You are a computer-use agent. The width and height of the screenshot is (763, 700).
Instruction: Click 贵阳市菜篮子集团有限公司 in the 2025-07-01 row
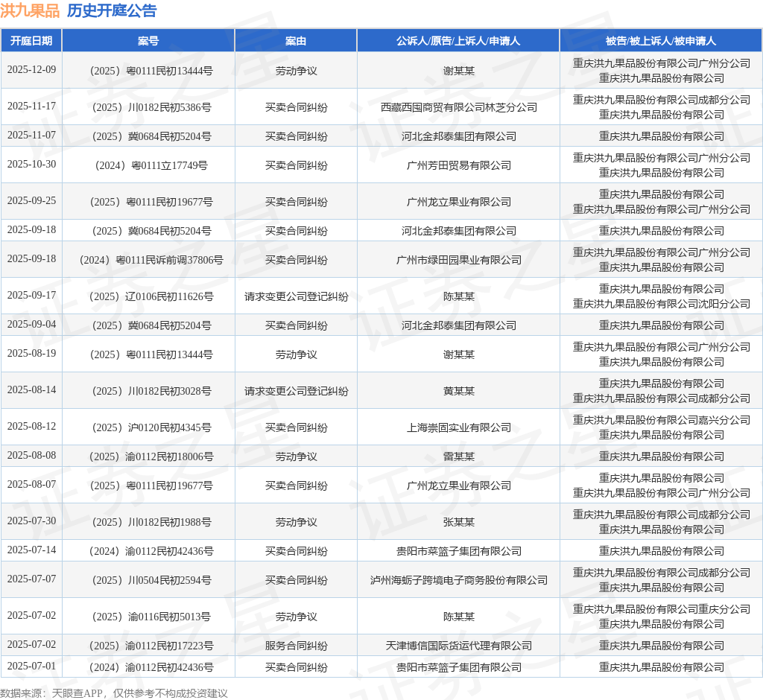point(459,669)
